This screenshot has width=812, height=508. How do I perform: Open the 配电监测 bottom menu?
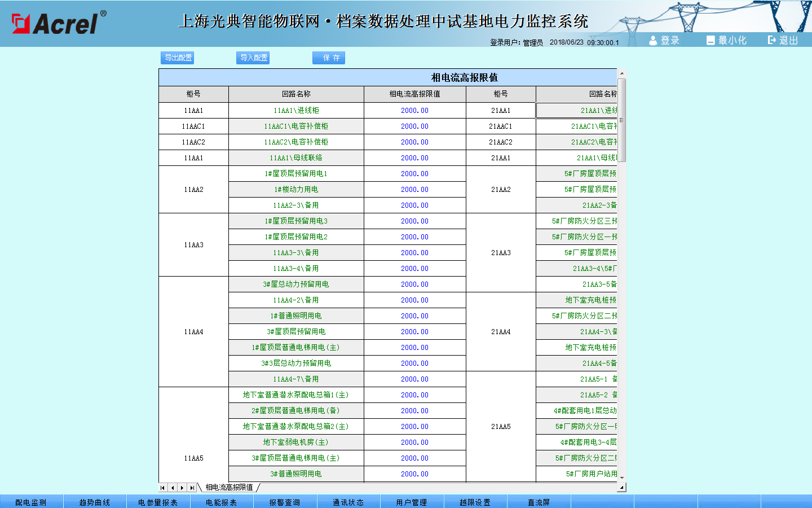click(x=31, y=502)
